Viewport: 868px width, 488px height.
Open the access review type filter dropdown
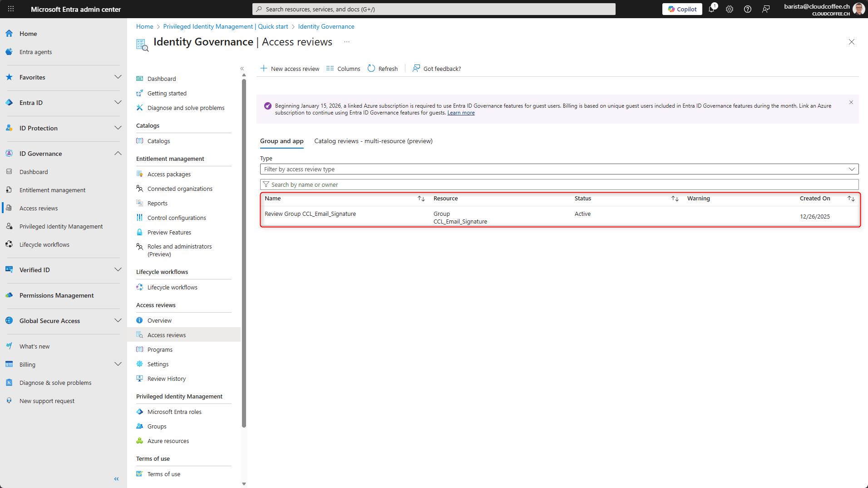(x=559, y=169)
